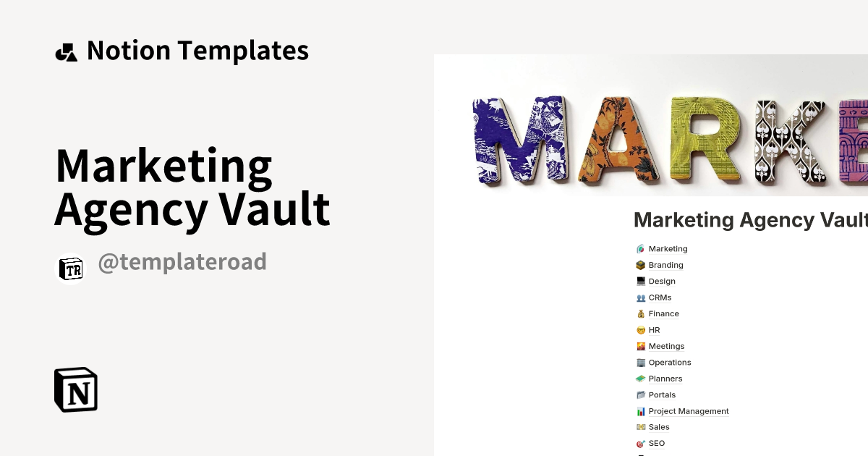The height and width of the screenshot is (456, 868).
Task: Click the Notion Templates logo mark
Action: click(x=66, y=50)
